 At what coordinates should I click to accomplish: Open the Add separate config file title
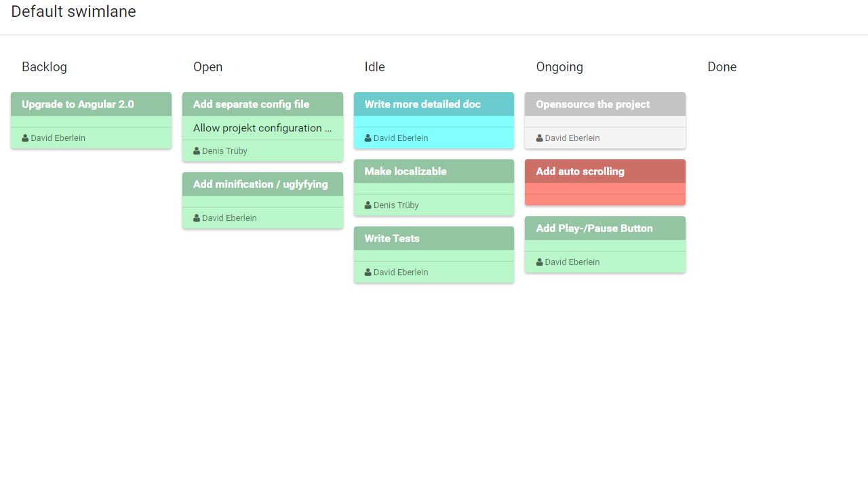(251, 104)
